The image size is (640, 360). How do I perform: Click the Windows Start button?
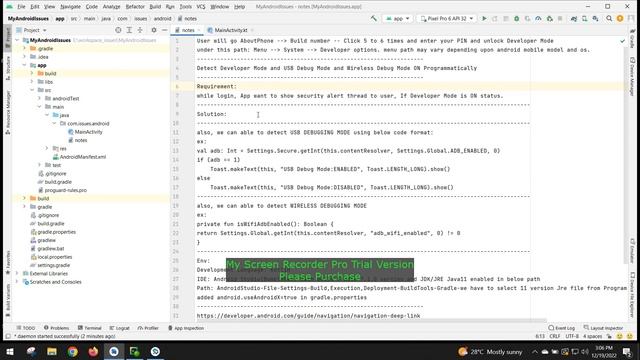point(10,351)
